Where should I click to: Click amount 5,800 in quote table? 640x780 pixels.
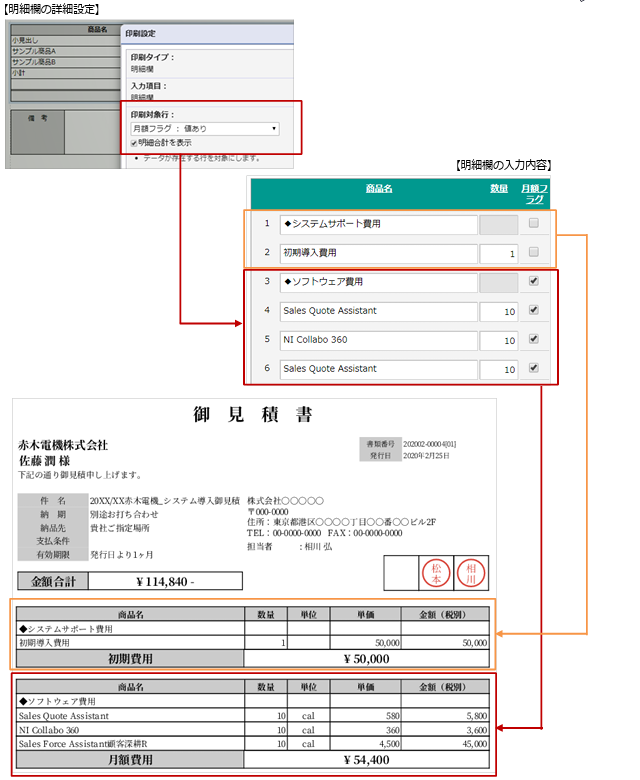(477, 716)
